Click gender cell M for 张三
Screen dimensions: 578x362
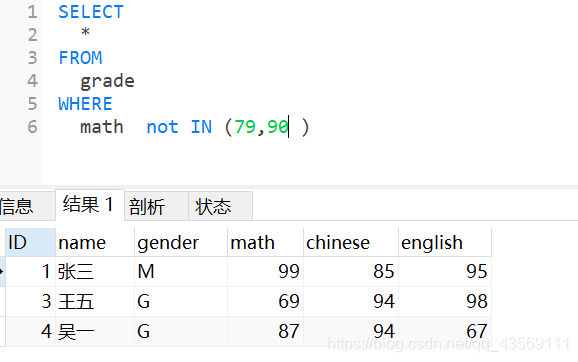[181, 272]
